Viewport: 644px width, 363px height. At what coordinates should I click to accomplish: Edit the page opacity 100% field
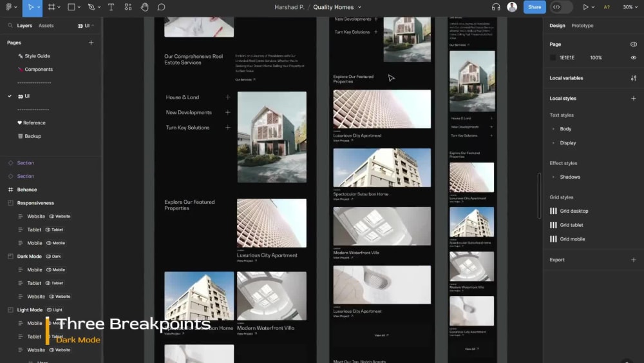pos(596,58)
